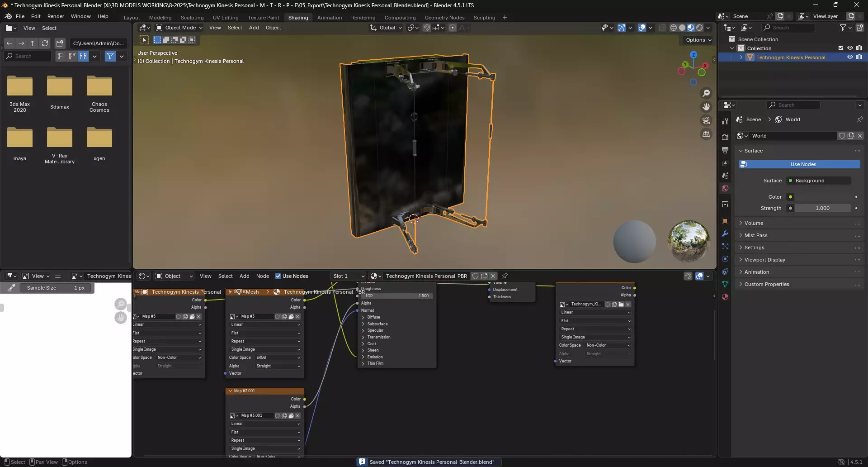This screenshot has height=467, width=868.
Task: Expand the Emission section in the shader node
Action: 363,357
